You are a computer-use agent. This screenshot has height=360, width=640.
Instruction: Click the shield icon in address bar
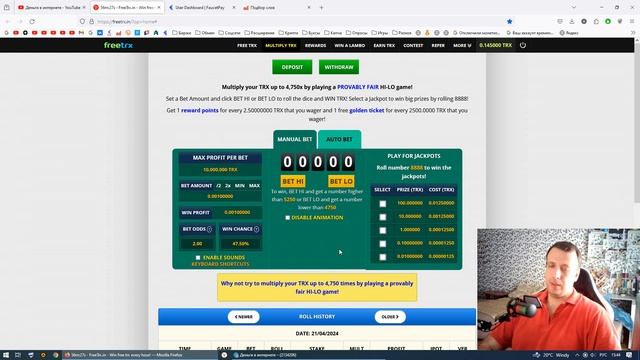(x=82, y=21)
